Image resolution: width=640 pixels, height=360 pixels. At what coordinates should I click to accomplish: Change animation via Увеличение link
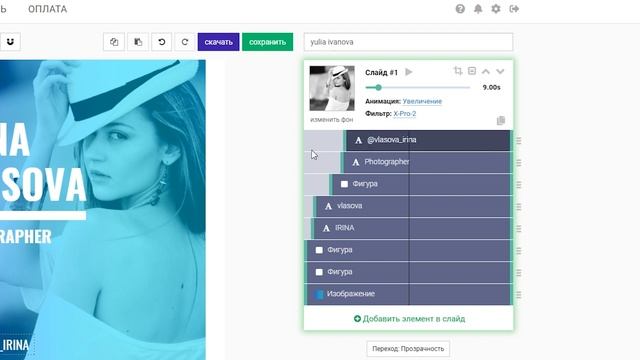pos(422,101)
